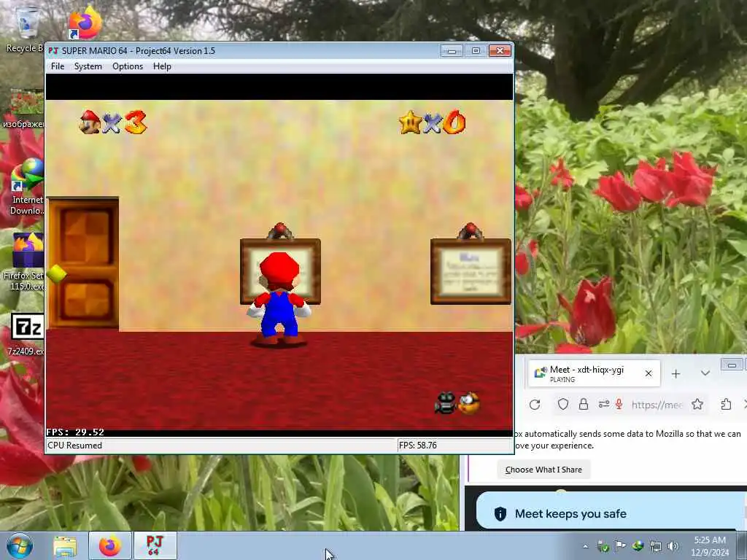Click the Meet keeps you safe banner

coord(612,514)
